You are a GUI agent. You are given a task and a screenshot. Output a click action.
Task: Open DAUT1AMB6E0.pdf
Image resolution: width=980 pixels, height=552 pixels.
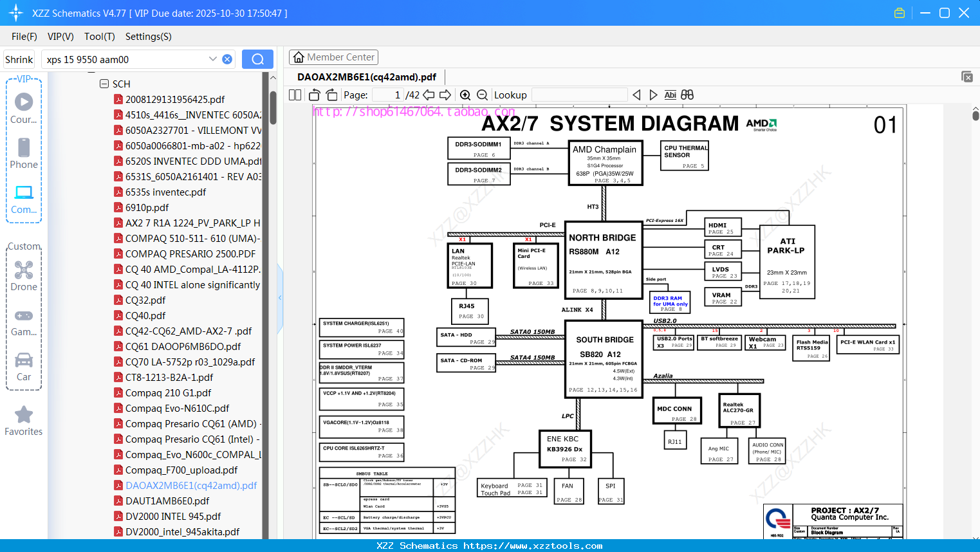[167, 501]
